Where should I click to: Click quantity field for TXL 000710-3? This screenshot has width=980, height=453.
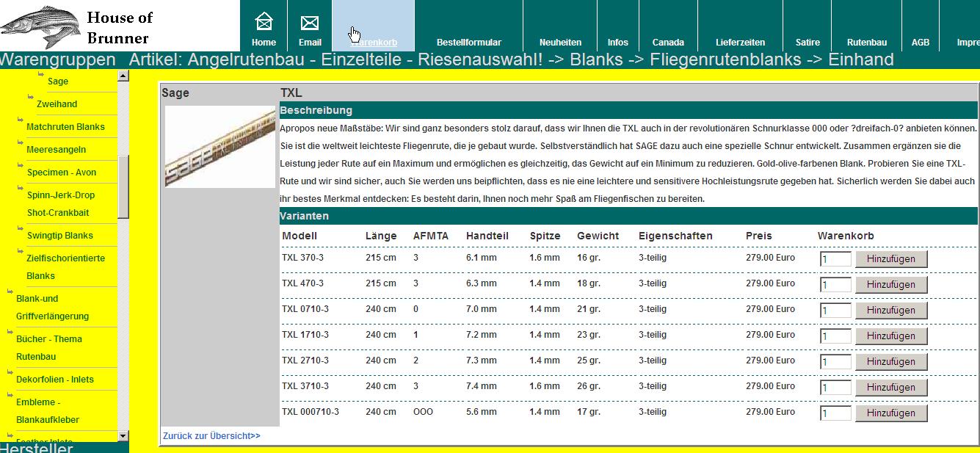[835, 413]
